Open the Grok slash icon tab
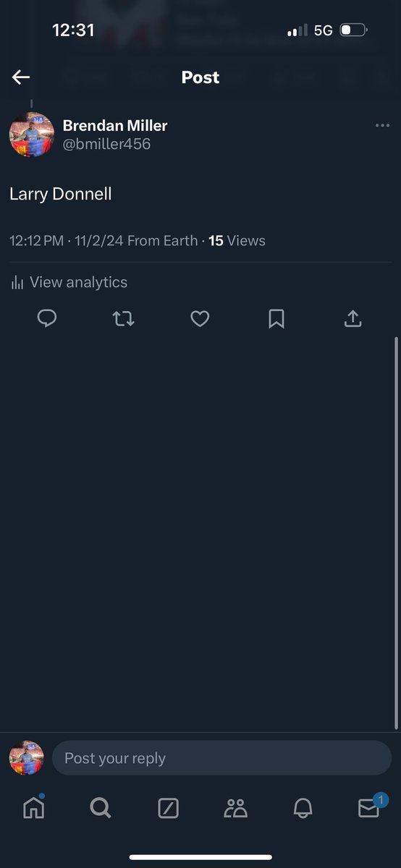Image resolution: width=401 pixels, height=868 pixels. click(168, 808)
